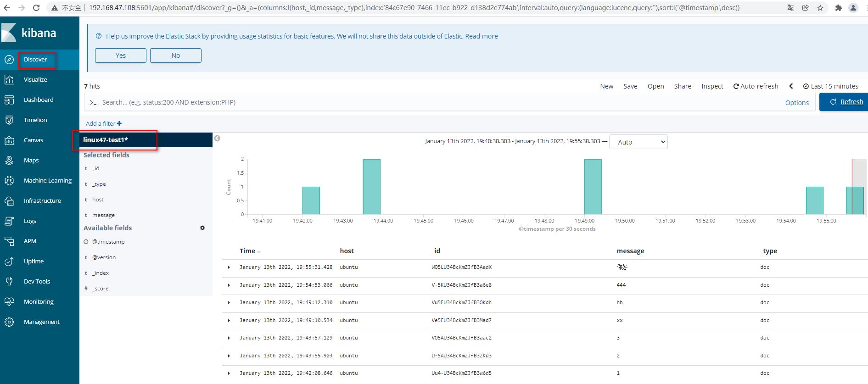
Task: Expand the row with message 你好
Action: point(229,267)
